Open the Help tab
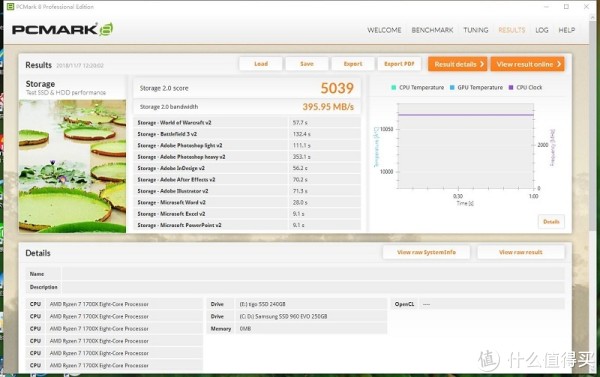600x377 pixels. [566, 30]
